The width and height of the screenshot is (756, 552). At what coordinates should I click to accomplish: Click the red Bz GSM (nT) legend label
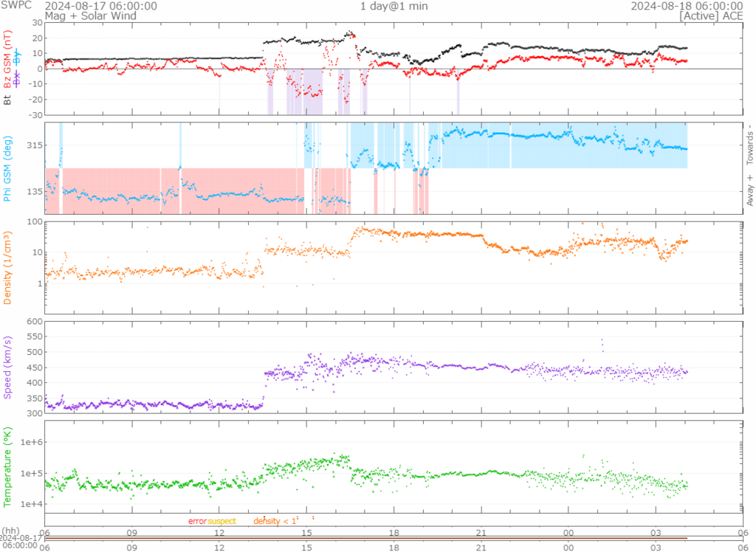pos(7,59)
